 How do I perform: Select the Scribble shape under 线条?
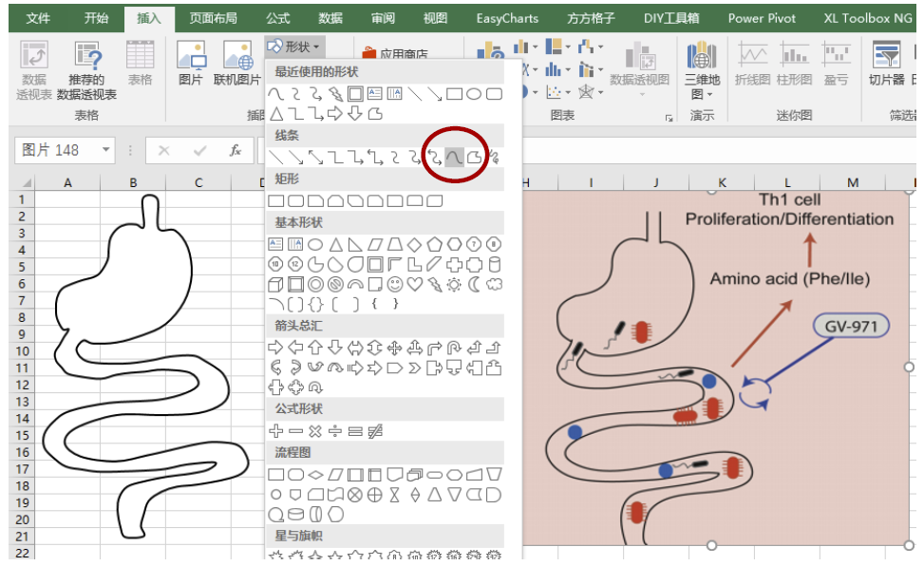tap(493, 158)
